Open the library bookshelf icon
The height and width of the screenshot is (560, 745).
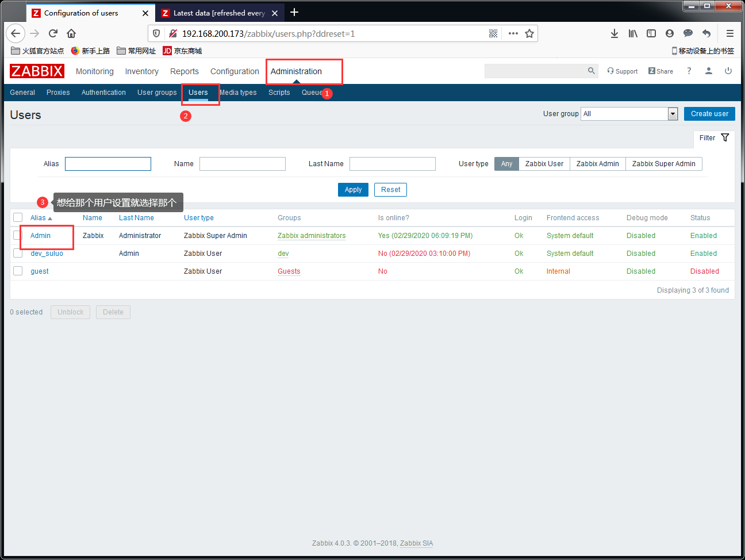[633, 33]
